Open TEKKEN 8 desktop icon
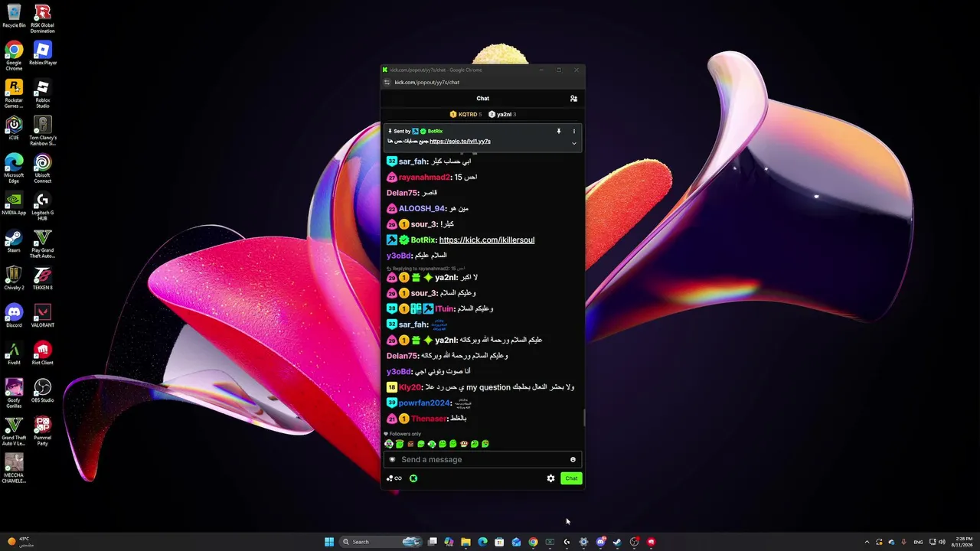Viewport: 980px width, 551px height. pyautogui.click(x=43, y=278)
